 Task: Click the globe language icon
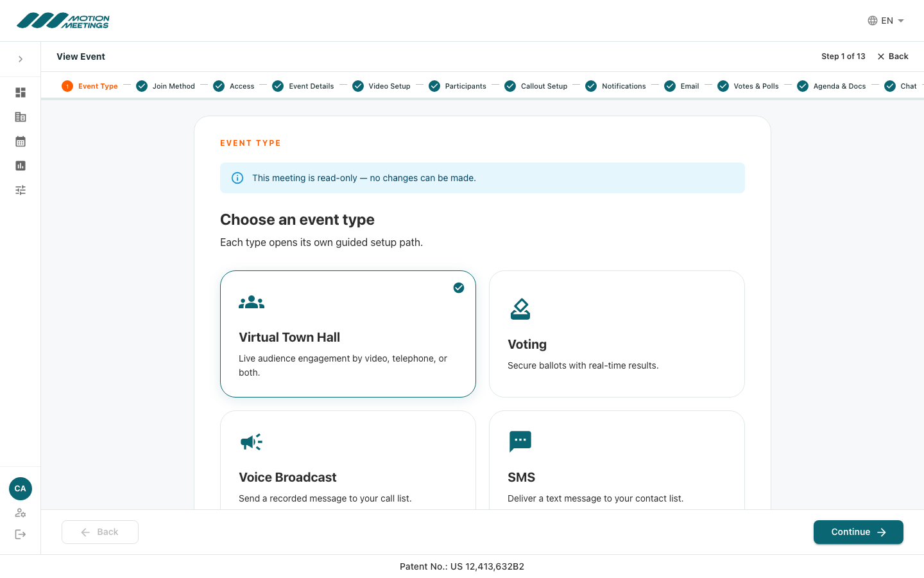click(x=873, y=21)
